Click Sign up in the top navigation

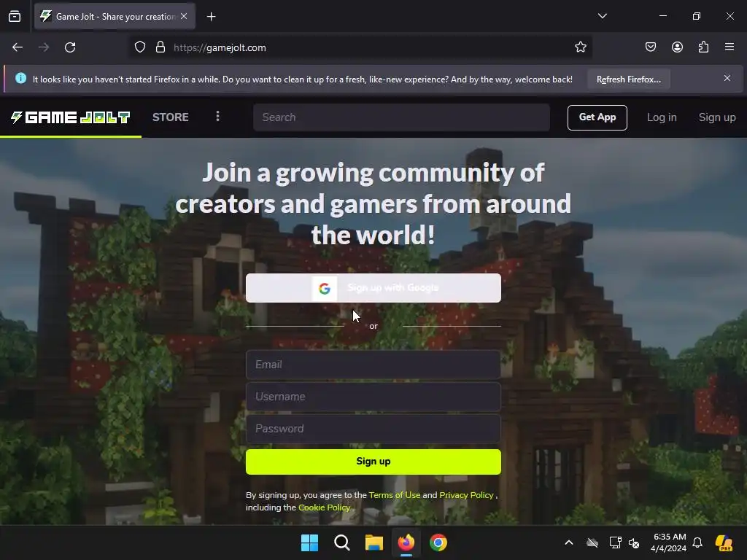(717, 117)
